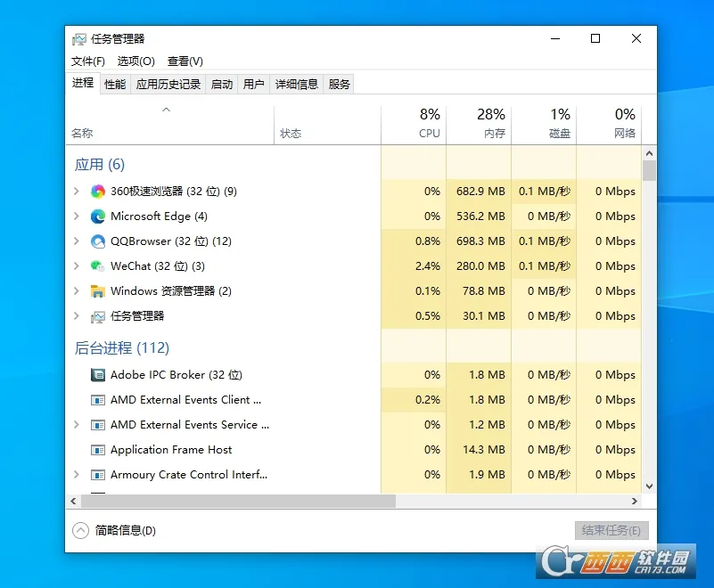Click the Windows 资源管理器 folder icon
The width and height of the screenshot is (714, 588).
pyautogui.click(x=98, y=291)
